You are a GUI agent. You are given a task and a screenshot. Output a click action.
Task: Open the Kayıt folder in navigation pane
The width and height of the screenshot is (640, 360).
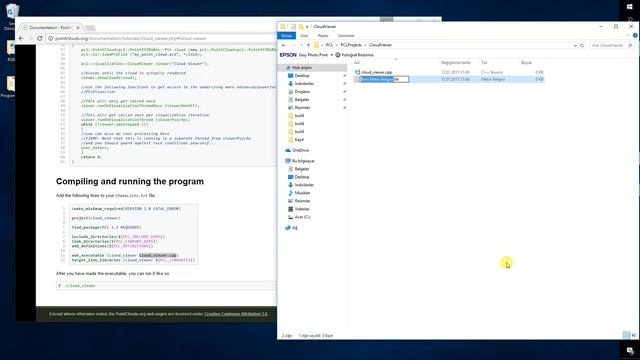point(299,140)
